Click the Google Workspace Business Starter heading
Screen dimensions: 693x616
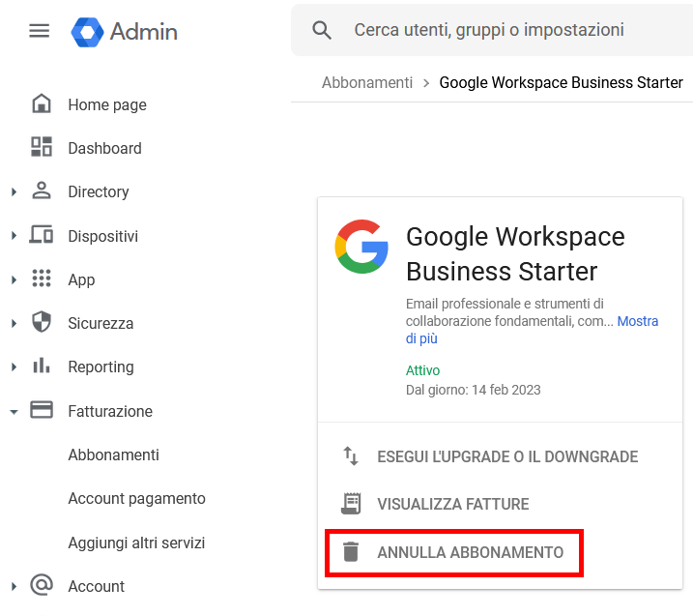click(515, 253)
